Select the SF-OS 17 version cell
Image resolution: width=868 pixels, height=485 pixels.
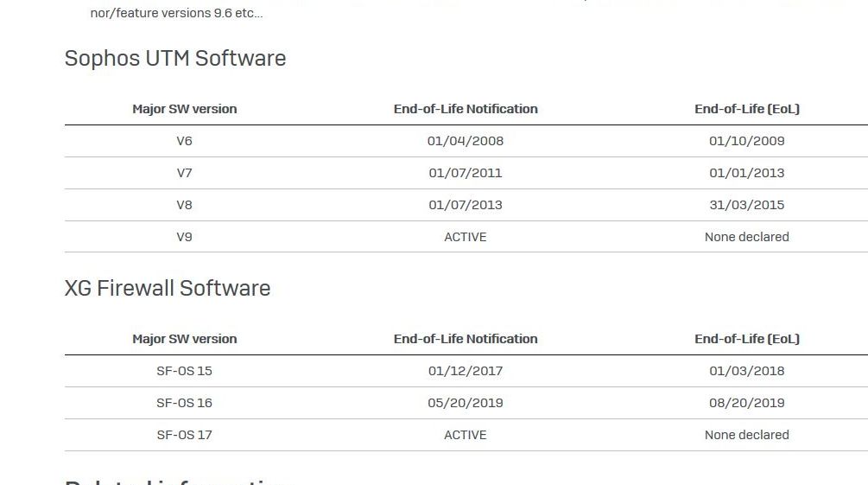tap(184, 435)
